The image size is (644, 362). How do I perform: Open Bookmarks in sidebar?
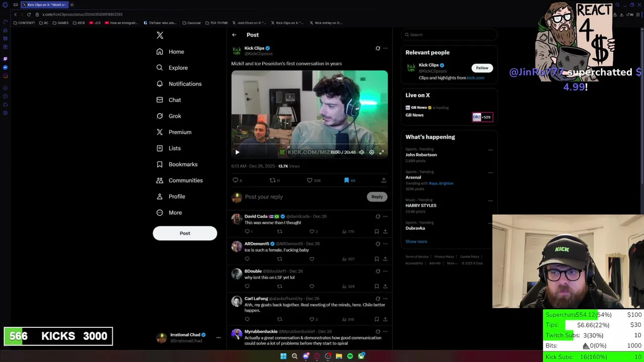pyautogui.click(x=177, y=164)
